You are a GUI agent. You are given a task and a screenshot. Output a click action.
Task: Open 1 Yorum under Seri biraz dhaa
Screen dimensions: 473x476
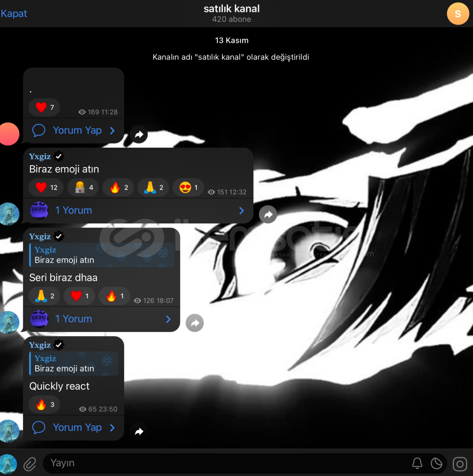coord(102,319)
